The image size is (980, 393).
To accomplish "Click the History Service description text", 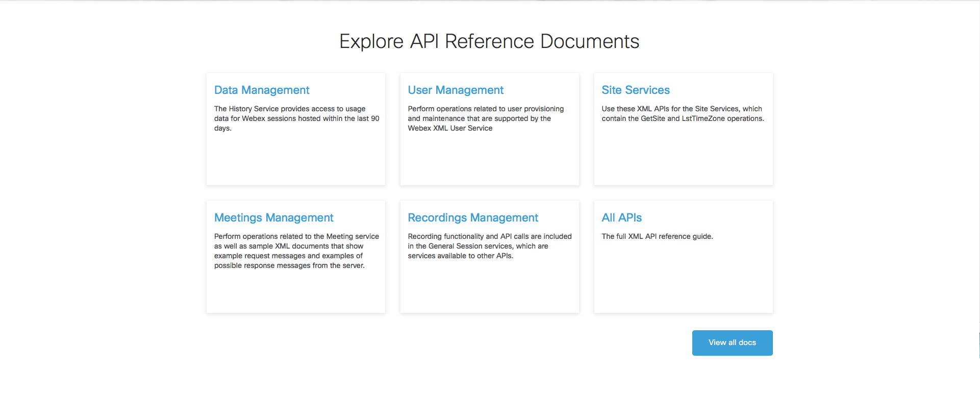I will 297,118.
